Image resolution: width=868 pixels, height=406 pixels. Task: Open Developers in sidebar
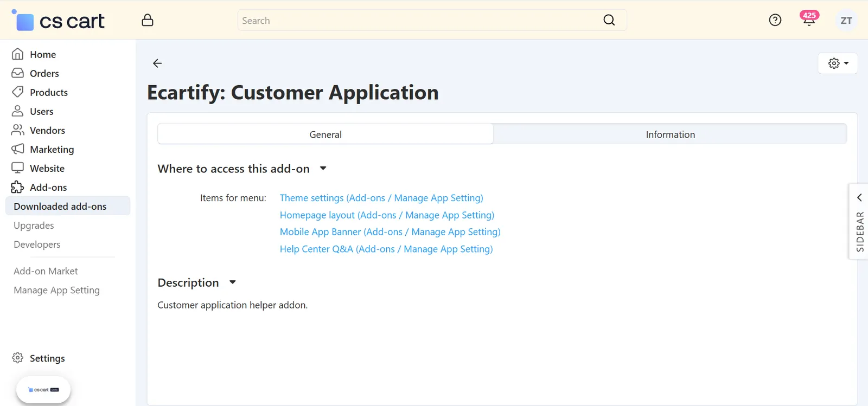37,244
